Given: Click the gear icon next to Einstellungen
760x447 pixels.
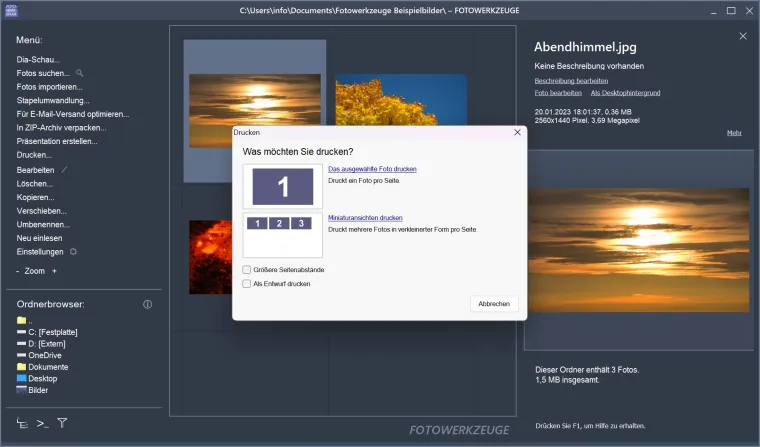Looking at the screenshot, I should coord(73,252).
